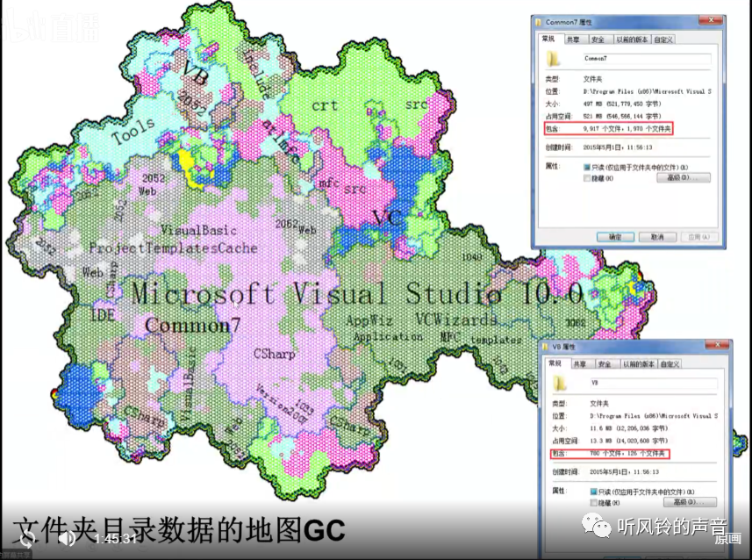The height and width of the screenshot is (560, 752).
Task: Close the VB 属性 dialog
Action: pos(718,345)
